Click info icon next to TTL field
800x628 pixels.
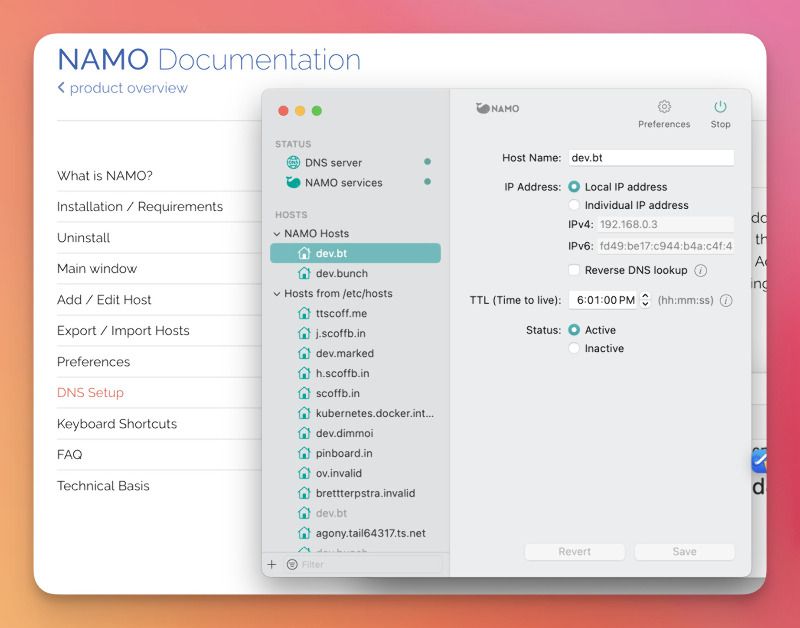725,300
